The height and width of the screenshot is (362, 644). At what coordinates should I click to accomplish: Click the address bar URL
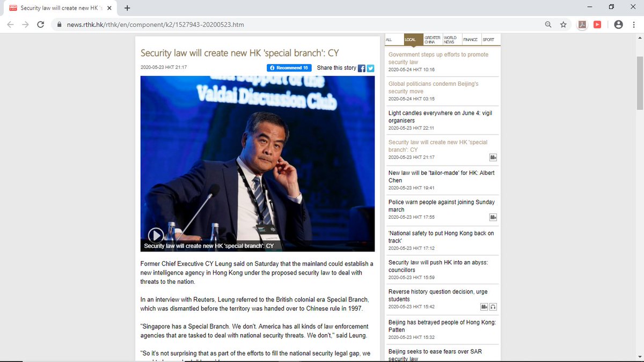[x=155, y=25]
